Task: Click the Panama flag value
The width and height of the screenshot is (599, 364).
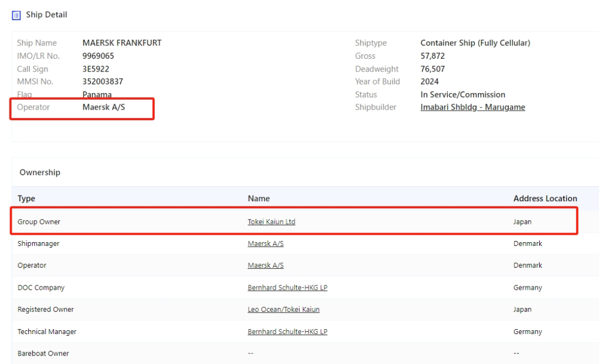Action: click(97, 94)
